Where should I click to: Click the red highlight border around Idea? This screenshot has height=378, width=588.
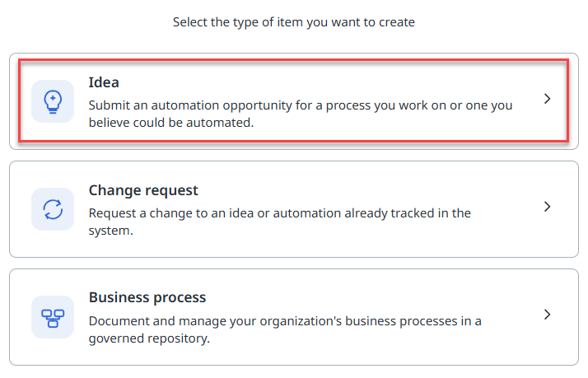[x=294, y=60]
